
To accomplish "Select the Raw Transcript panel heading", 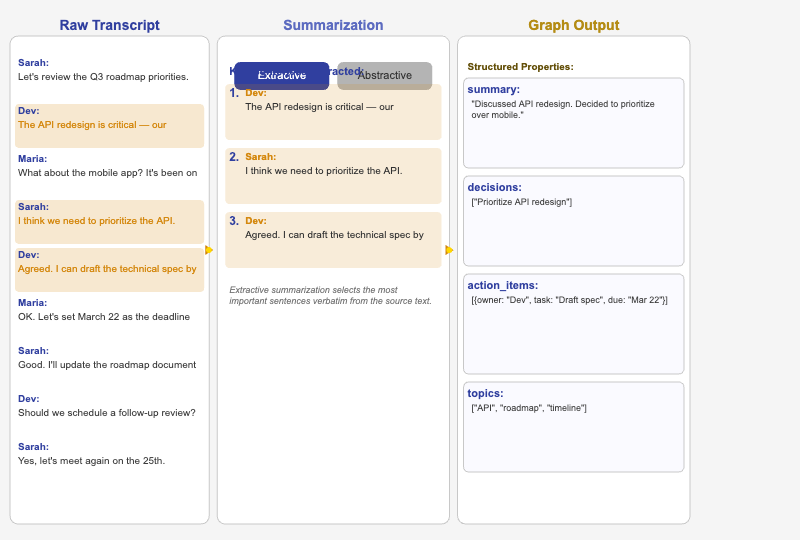I will coord(109,25).
